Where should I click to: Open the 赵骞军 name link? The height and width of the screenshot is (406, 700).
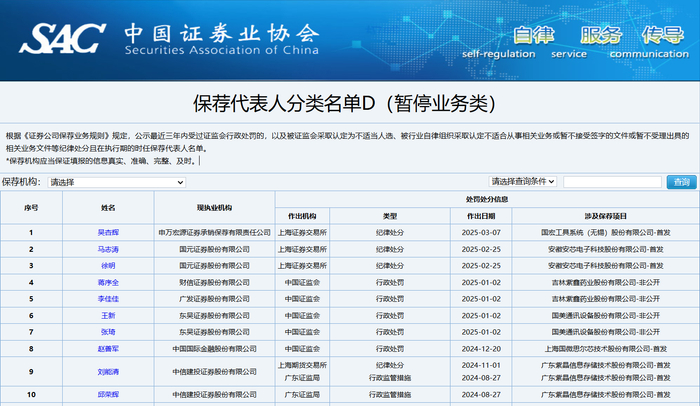pyautogui.click(x=107, y=349)
